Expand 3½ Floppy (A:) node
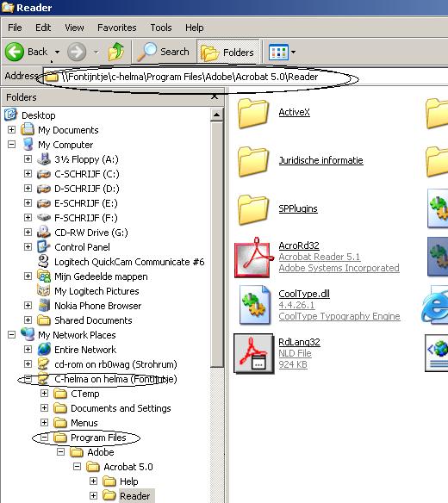448x503 pixels. (28, 158)
